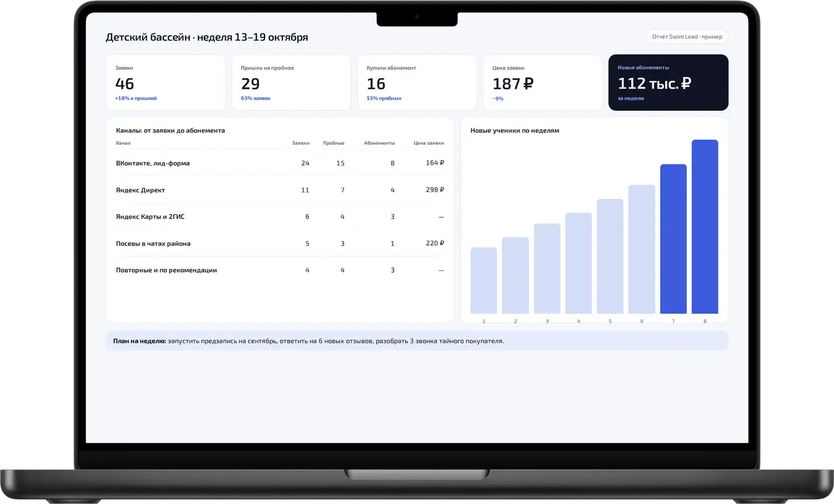Select the week 3 bar in the chart
This screenshot has height=504, width=834.
click(x=547, y=269)
